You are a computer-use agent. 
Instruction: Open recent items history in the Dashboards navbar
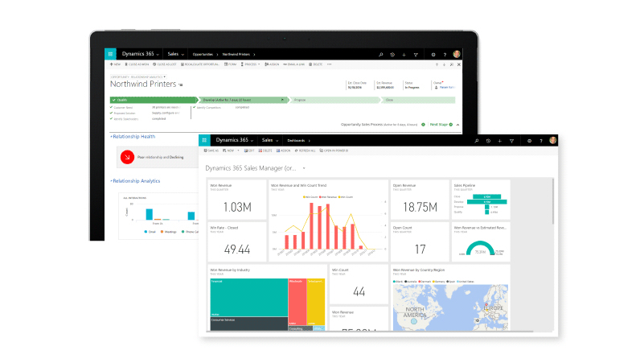pos(488,140)
